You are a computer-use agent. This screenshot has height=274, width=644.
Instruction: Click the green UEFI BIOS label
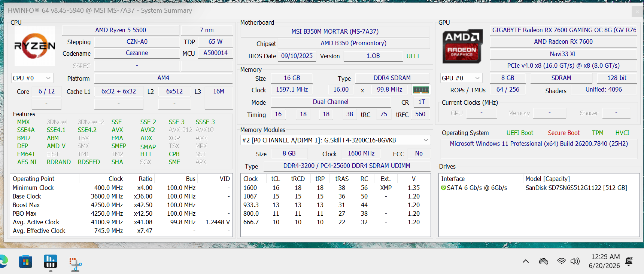click(413, 56)
